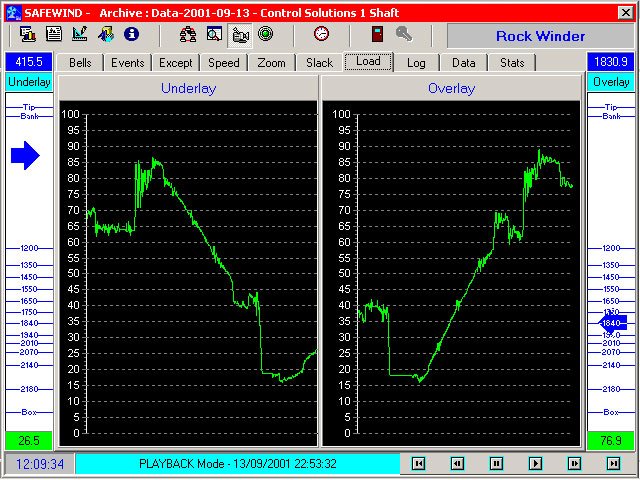
Task: Click the clock icon in the toolbar
Action: (x=321, y=34)
